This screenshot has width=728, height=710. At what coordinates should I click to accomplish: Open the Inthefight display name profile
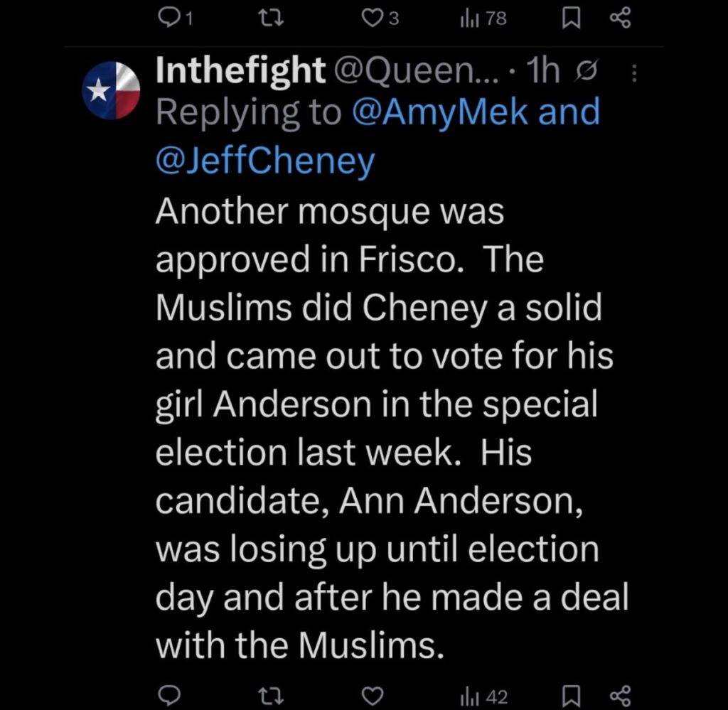pyautogui.click(x=240, y=71)
